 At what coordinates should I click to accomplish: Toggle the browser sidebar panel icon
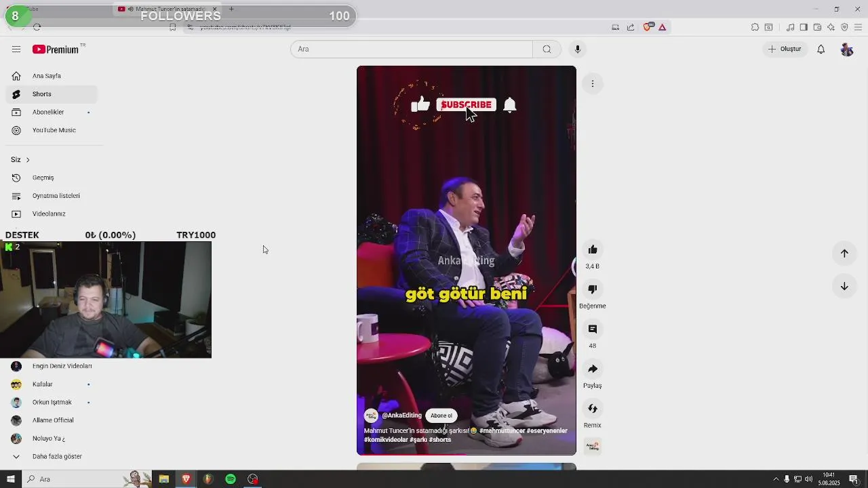[x=804, y=27]
